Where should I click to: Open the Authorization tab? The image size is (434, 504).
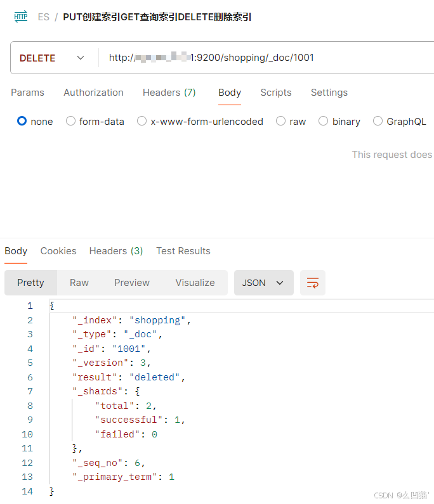pos(93,93)
